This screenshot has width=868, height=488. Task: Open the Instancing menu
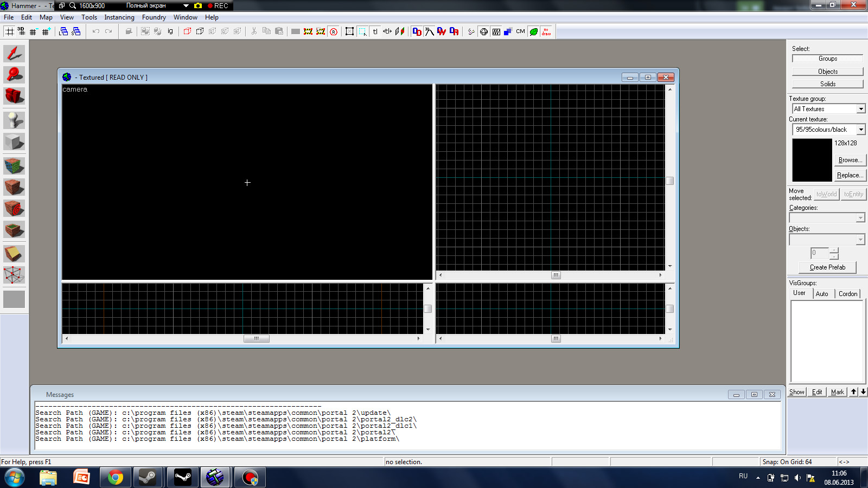click(x=119, y=17)
